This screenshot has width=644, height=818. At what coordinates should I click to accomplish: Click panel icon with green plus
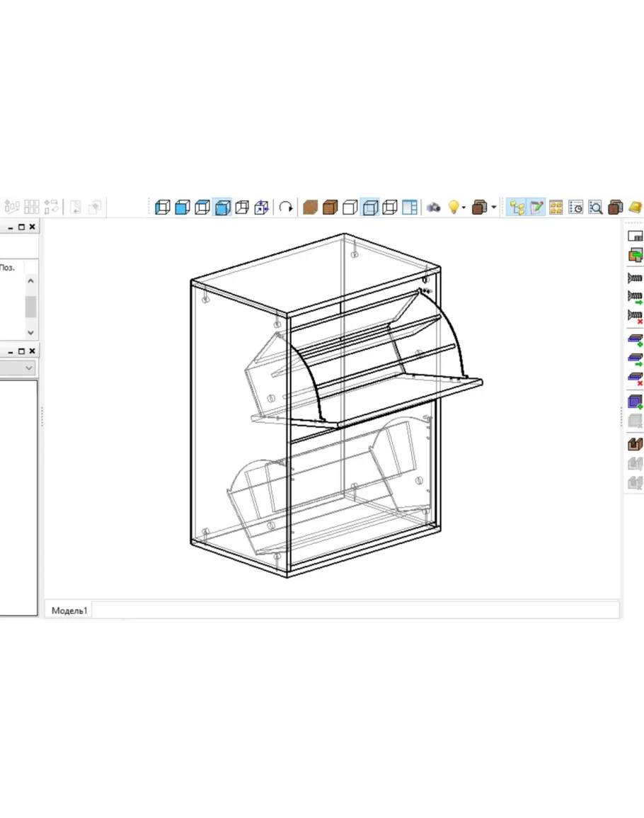pos(635,341)
